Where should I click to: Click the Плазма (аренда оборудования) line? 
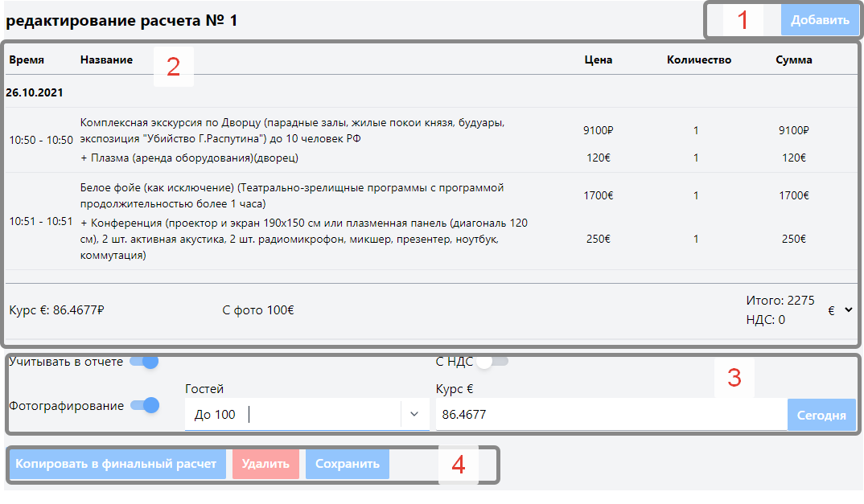(189, 158)
